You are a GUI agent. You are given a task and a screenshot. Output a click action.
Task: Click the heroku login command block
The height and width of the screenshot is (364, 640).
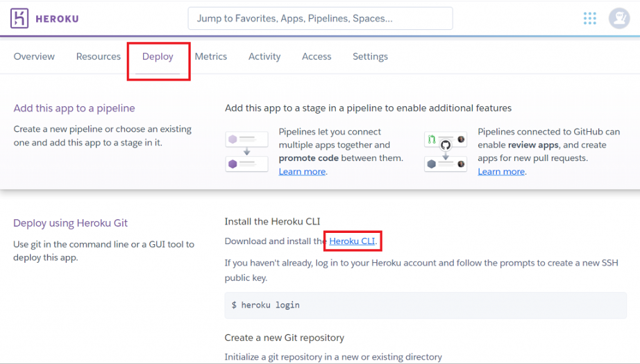point(425,305)
